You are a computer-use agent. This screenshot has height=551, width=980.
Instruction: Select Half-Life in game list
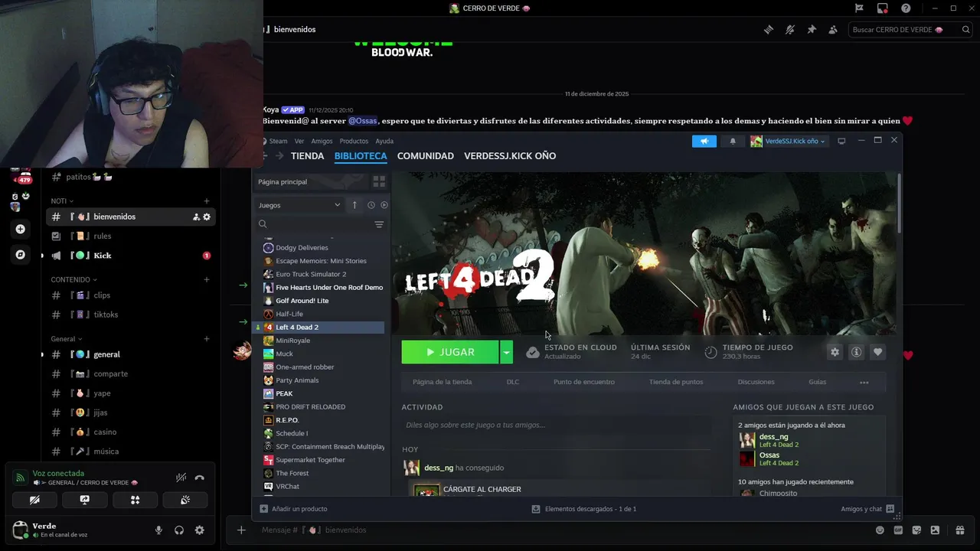289,314
